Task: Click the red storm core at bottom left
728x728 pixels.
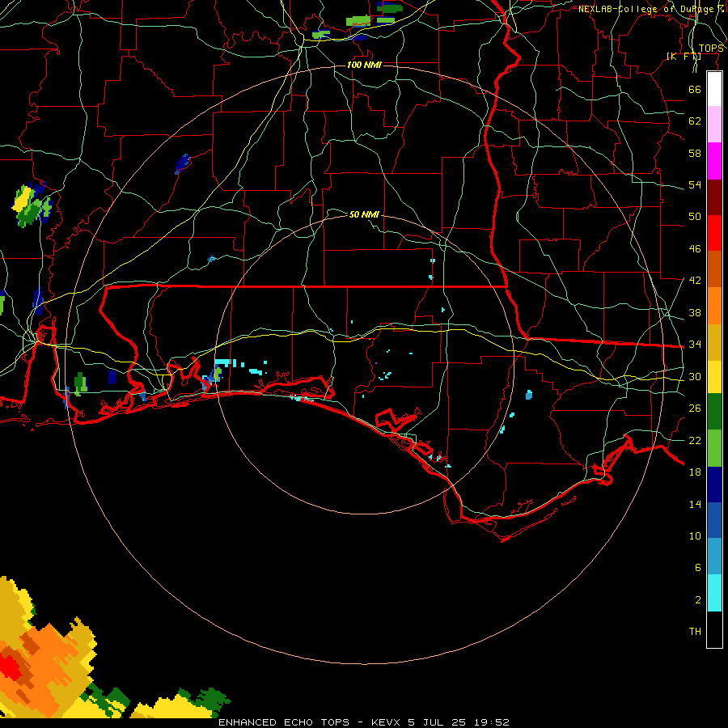Action: [10, 667]
